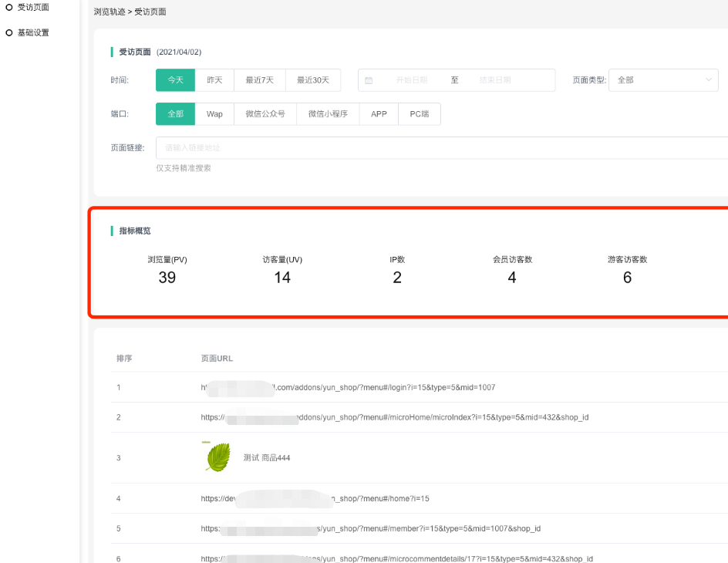The height and width of the screenshot is (563, 728).
Task: Click the green leaf product thumbnail
Action: click(218, 457)
